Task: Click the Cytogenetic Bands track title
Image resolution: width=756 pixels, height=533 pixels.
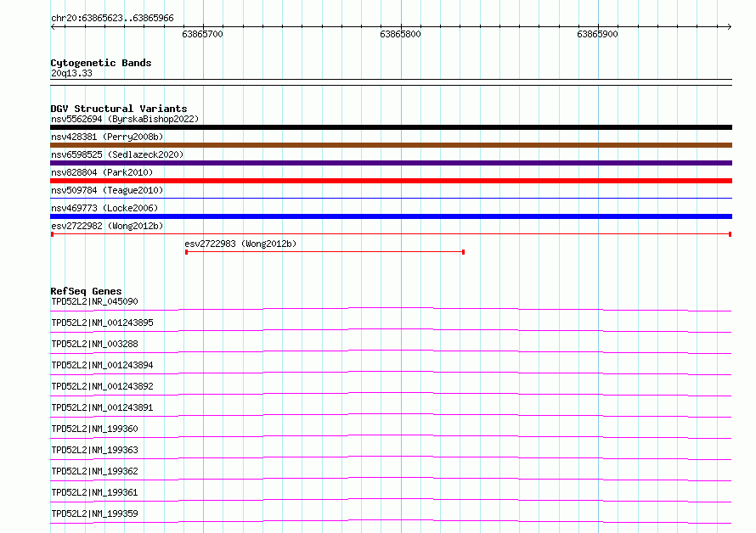Action: tap(100, 63)
